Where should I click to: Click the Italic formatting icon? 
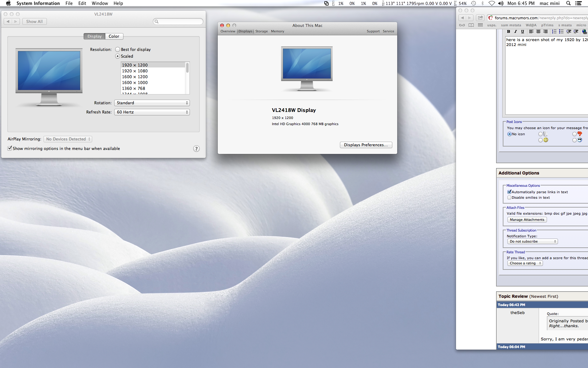pos(515,32)
